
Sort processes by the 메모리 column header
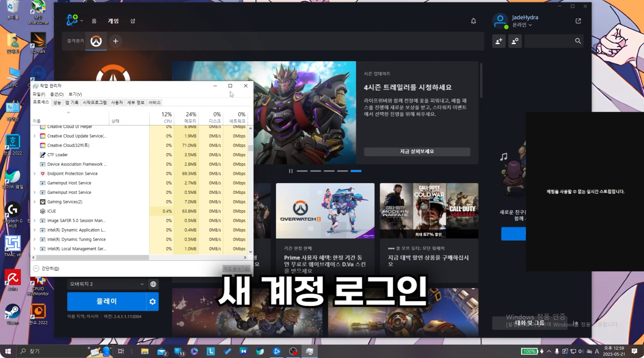pos(186,117)
